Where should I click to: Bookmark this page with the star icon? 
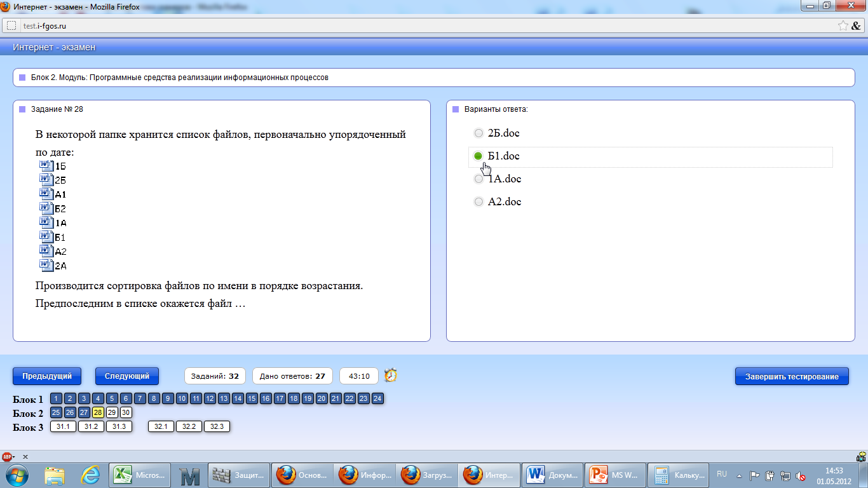[x=843, y=26]
